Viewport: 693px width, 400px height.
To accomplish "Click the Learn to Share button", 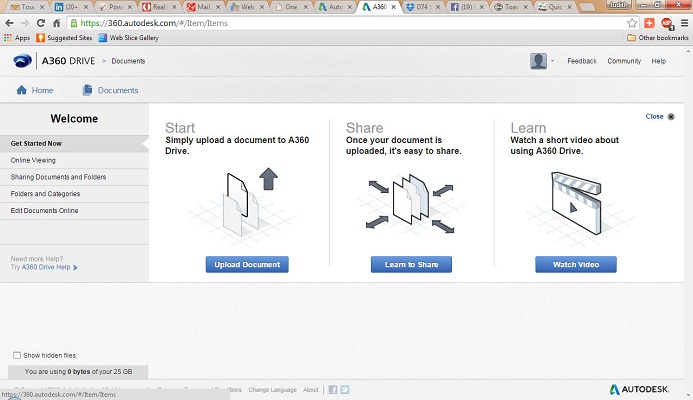I will tap(411, 264).
